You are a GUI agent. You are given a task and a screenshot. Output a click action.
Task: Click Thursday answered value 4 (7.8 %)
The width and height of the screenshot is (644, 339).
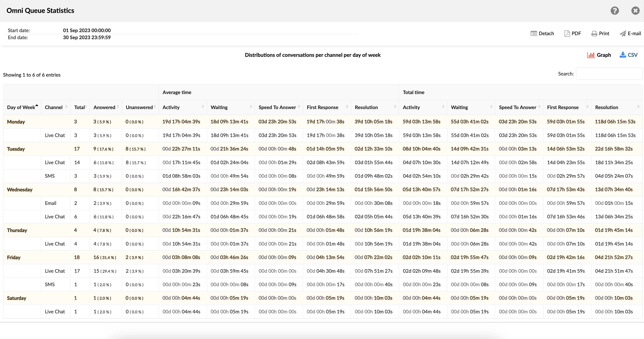(102, 230)
